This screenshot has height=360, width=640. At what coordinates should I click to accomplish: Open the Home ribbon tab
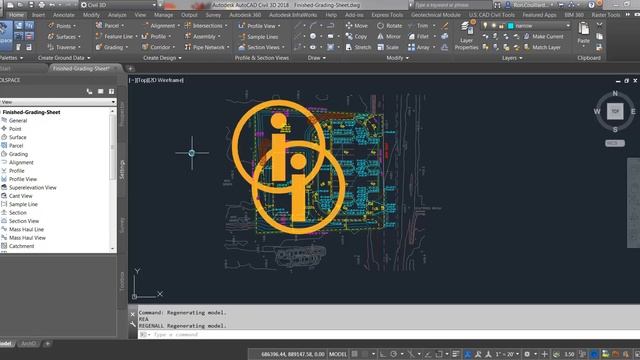16,15
